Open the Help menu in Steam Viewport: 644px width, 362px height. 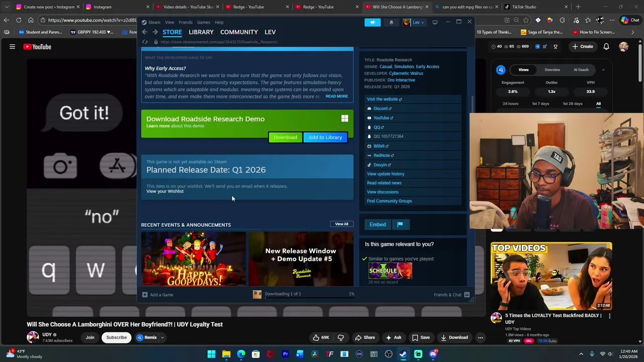click(x=219, y=22)
